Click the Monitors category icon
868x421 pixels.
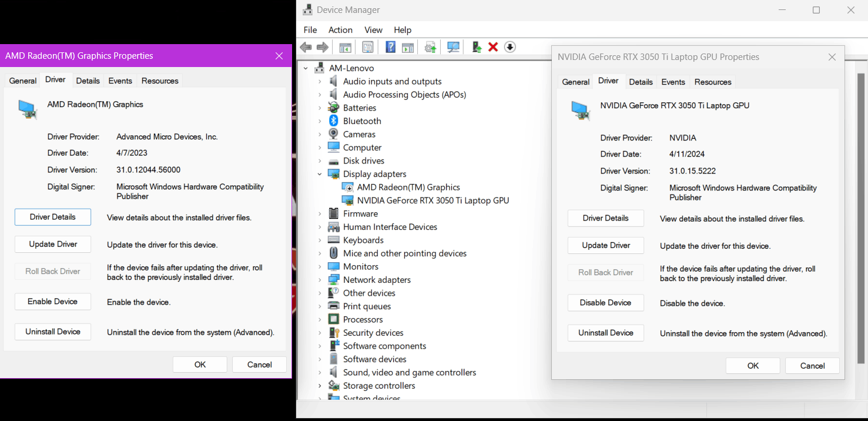click(333, 266)
